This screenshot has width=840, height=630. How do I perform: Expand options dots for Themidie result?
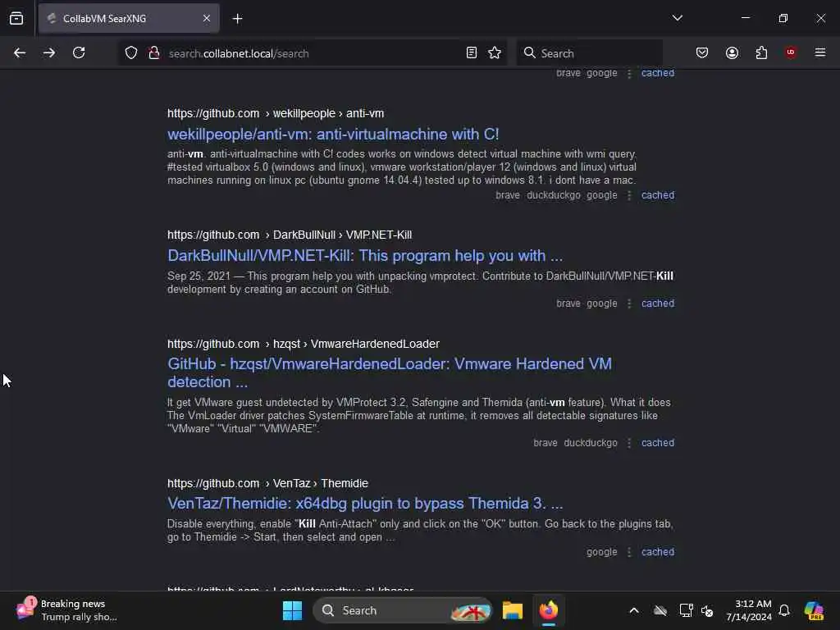(629, 552)
